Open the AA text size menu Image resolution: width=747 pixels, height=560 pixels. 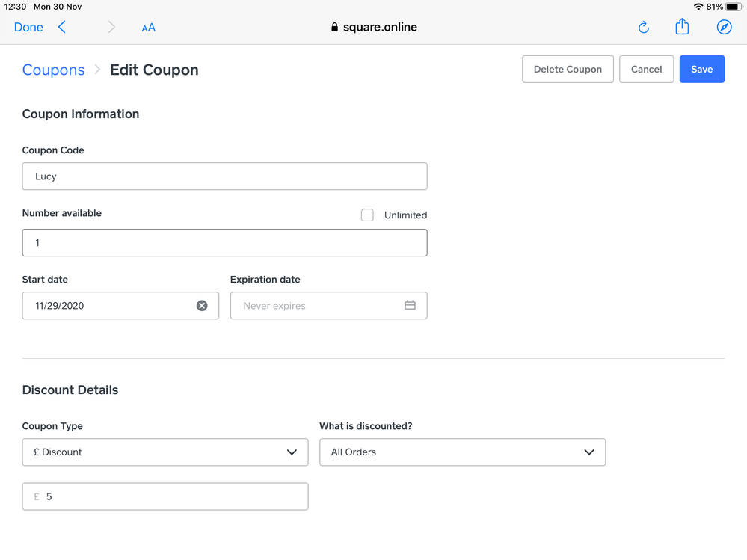pos(148,28)
